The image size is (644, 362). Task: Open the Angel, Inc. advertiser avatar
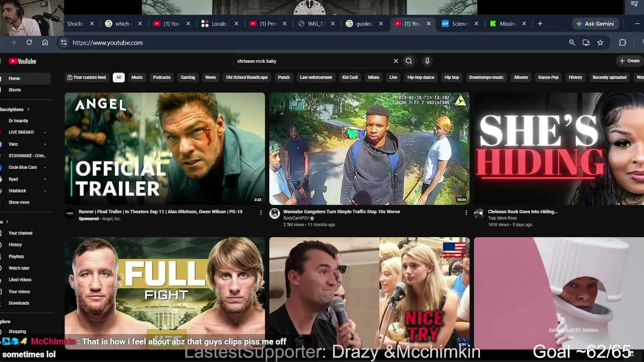pyautogui.click(x=70, y=214)
